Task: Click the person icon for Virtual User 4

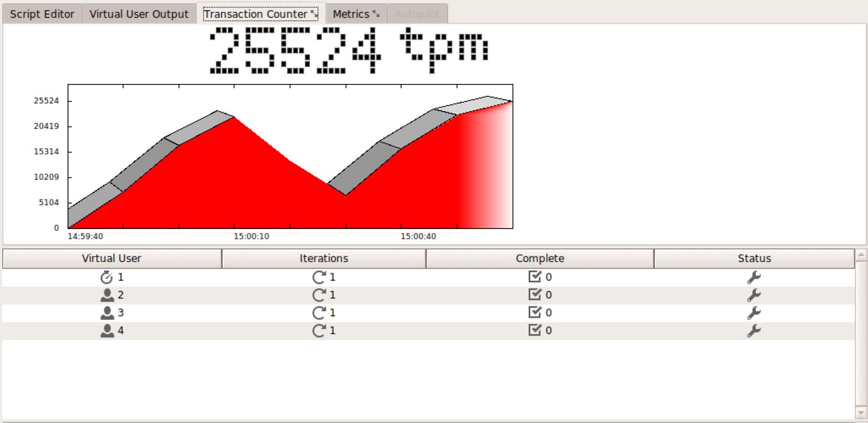Action: (107, 331)
